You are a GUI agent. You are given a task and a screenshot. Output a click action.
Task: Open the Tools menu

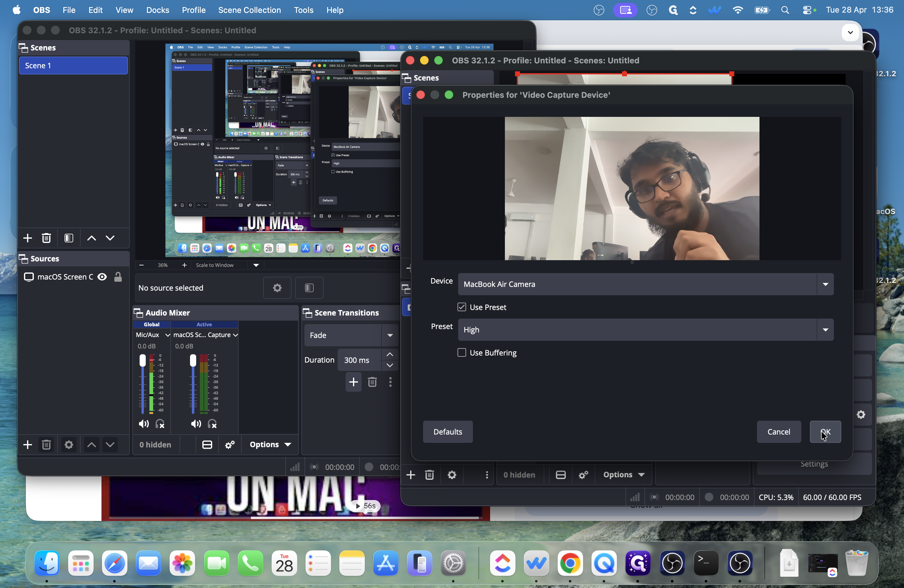303,10
